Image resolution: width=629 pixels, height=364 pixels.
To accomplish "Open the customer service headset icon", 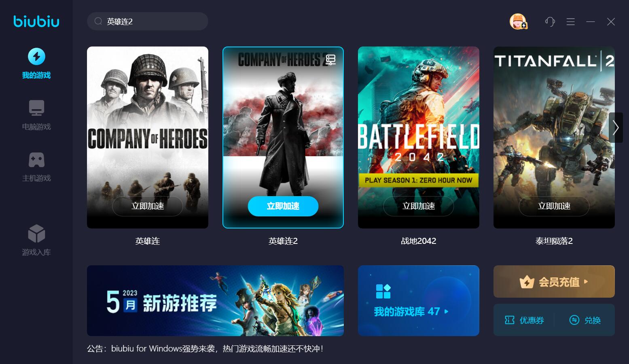I will [x=550, y=21].
